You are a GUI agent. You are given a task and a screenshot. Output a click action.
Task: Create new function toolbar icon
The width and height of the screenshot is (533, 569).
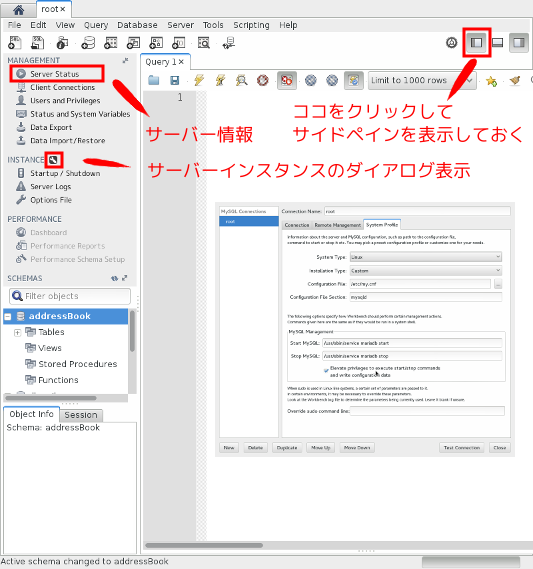179,43
